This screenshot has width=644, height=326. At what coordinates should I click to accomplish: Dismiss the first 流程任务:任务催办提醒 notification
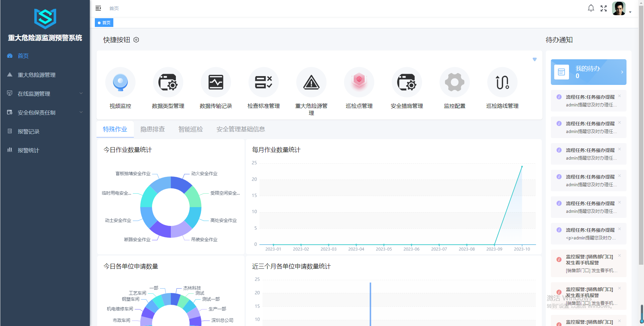(x=619, y=96)
